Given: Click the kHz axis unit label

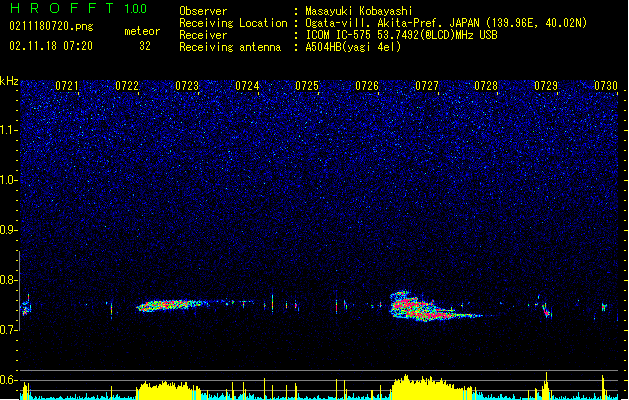Looking at the screenshot, I should (9, 81).
